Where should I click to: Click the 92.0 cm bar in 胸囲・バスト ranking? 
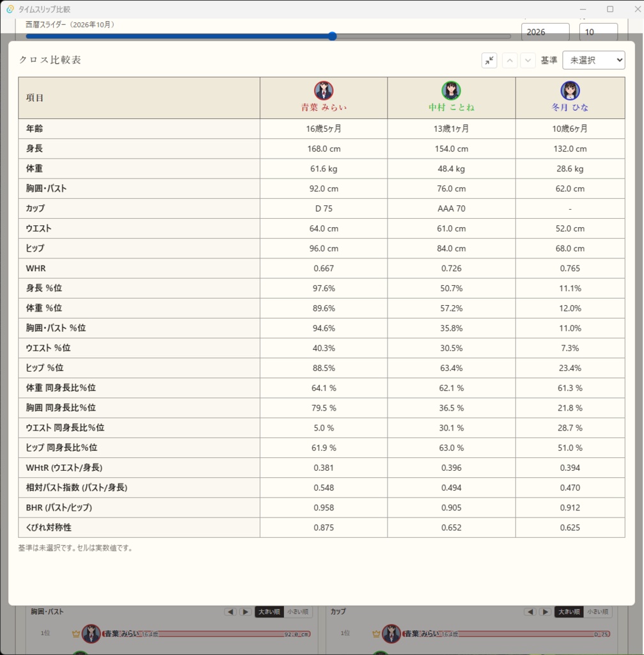(x=207, y=634)
